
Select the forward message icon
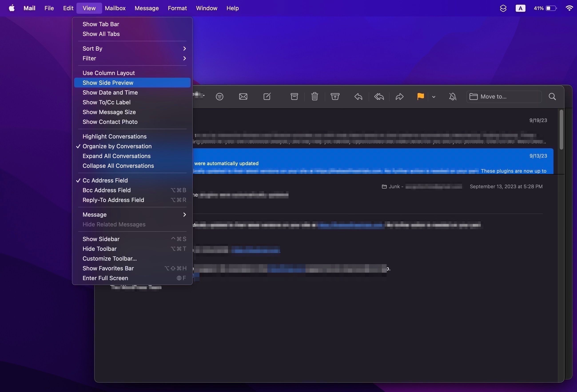click(x=399, y=97)
